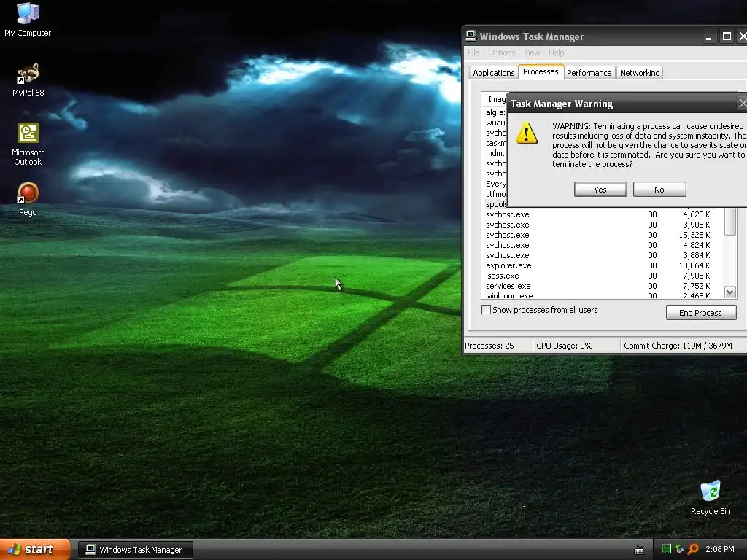Click the Windows Task Manager title bar icon
This screenshot has height=560, width=747.
[x=471, y=36]
